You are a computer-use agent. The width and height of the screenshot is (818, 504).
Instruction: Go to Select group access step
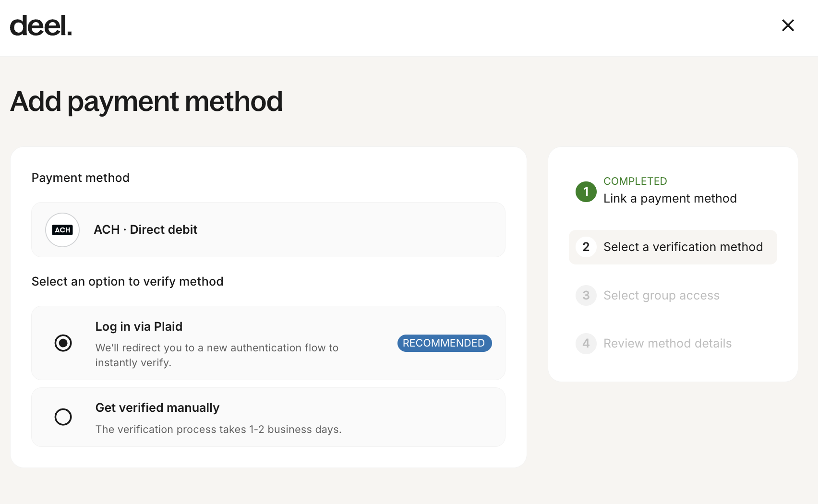[x=661, y=296]
